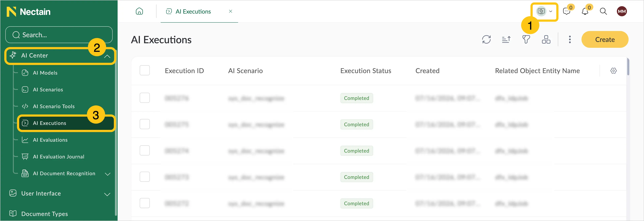The width and height of the screenshot is (644, 221).
Task: Check the fifth execution row checkbox
Action: coord(145,203)
